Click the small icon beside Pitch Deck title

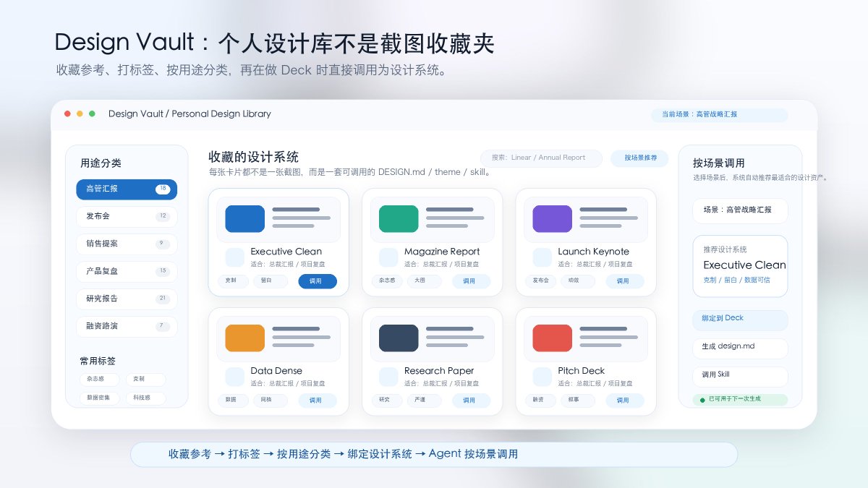542,377
